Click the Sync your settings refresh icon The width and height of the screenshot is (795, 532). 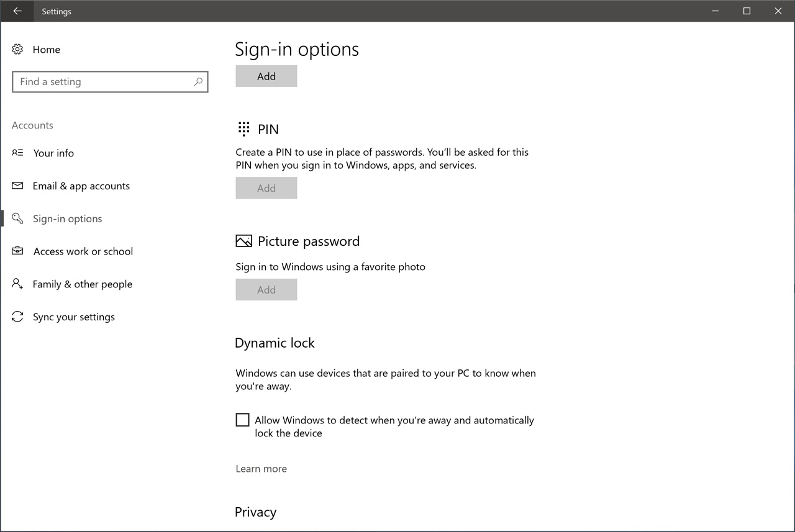(17, 317)
